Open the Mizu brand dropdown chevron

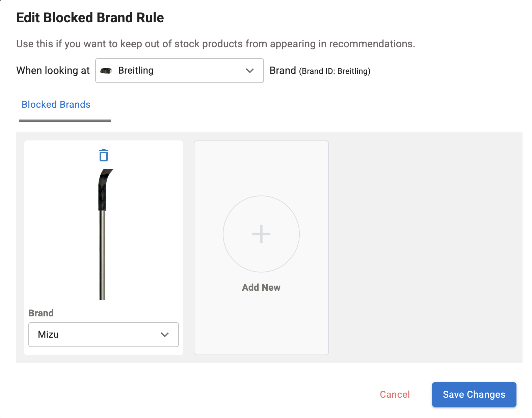[x=165, y=335]
